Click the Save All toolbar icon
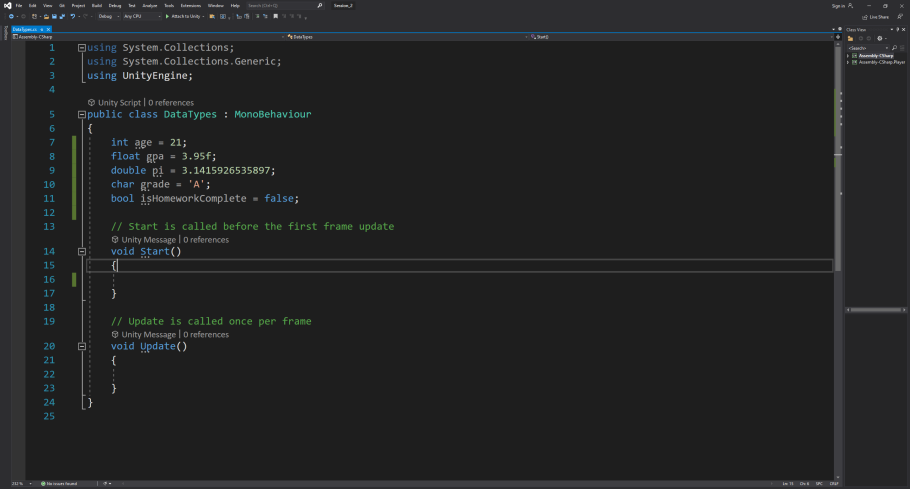The height and width of the screenshot is (489, 910). [x=62, y=16]
